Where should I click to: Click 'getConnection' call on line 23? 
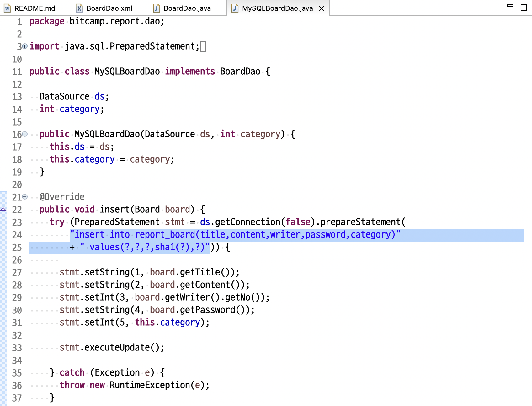pos(248,222)
